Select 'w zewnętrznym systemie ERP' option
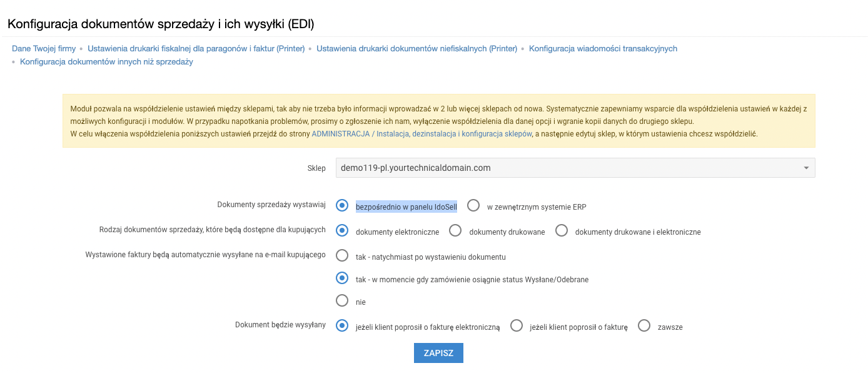 (x=473, y=205)
